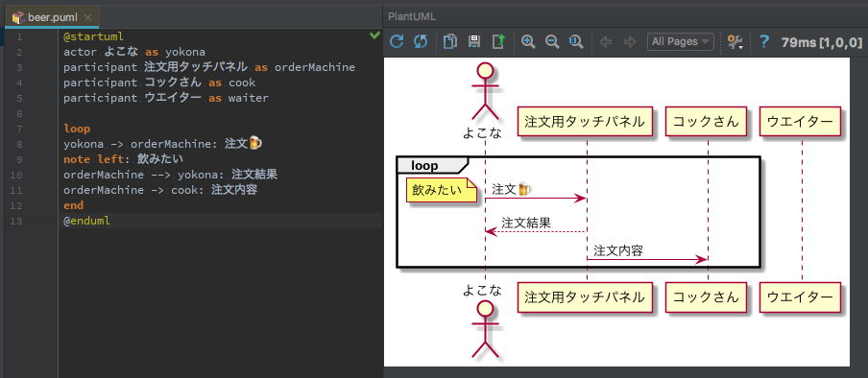The width and height of the screenshot is (868, 378).
Task: Click line number 9 in the gutter
Action: (x=19, y=160)
